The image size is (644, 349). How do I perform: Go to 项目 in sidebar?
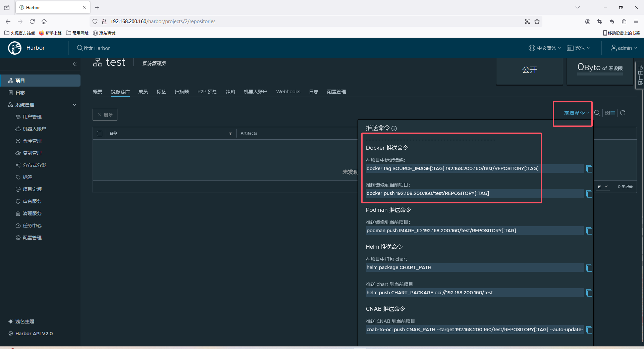click(40, 81)
